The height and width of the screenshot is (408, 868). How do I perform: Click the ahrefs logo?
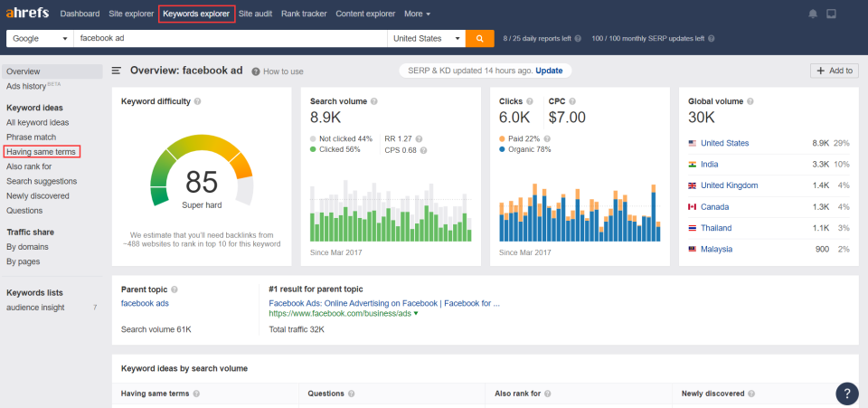pyautogui.click(x=27, y=14)
